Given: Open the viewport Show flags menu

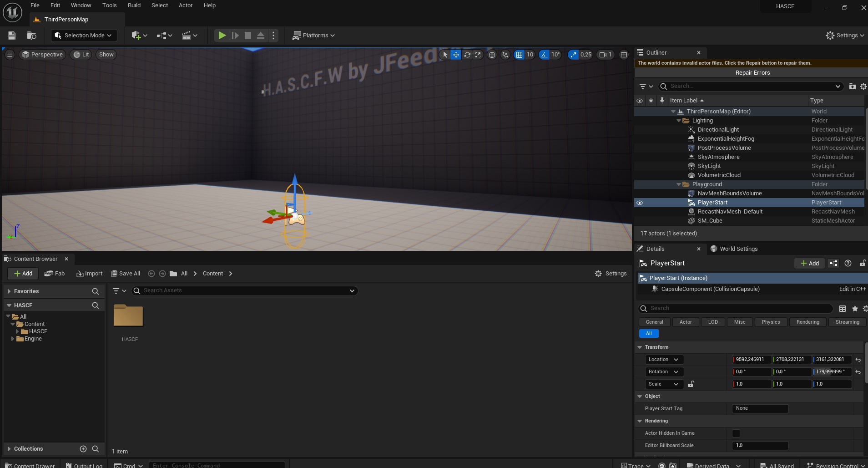Looking at the screenshot, I should click(x=106, y=55).
